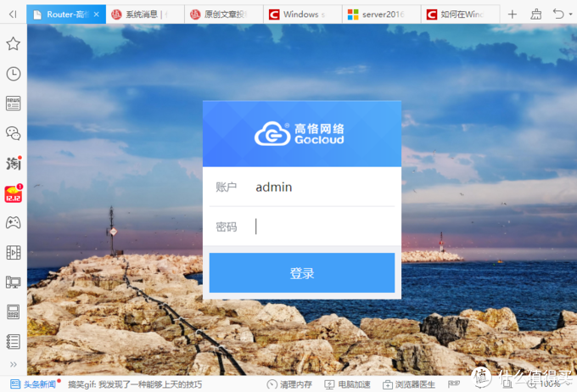Open the WeChat sidebar icon
Image resolution: width=577 pixels, height=392 pixels.
(x=14, y=133)
